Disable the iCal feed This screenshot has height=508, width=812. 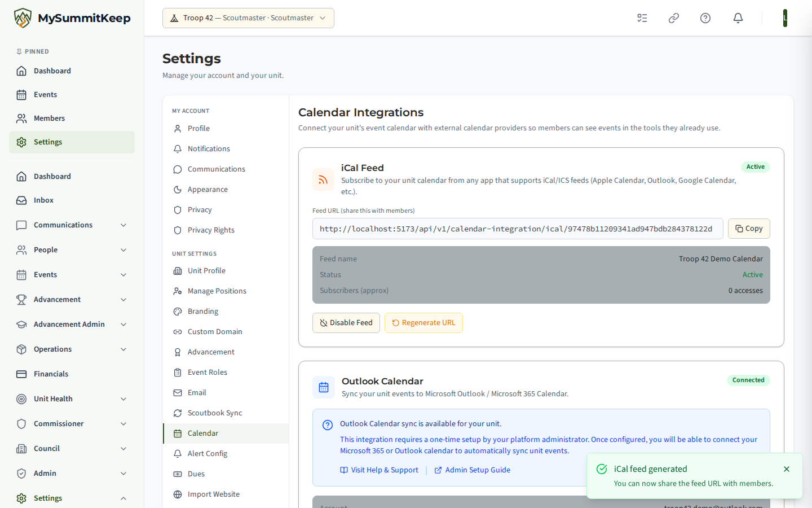[346, 323]
